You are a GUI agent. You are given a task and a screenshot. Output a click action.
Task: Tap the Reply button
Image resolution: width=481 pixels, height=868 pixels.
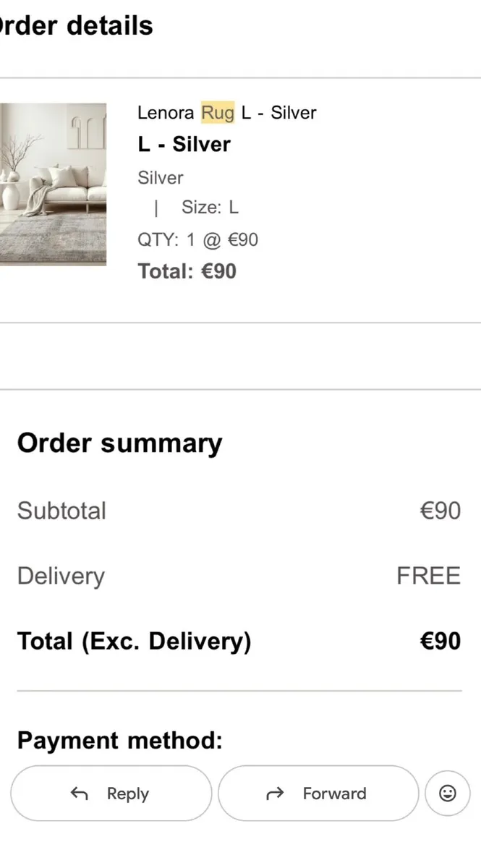111,793
